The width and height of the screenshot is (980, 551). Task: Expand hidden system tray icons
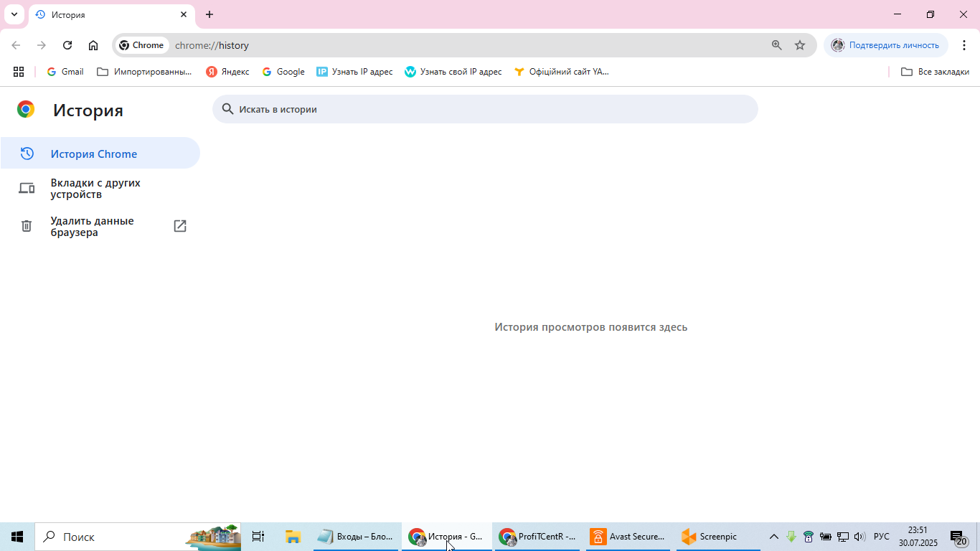coord(774,537)
